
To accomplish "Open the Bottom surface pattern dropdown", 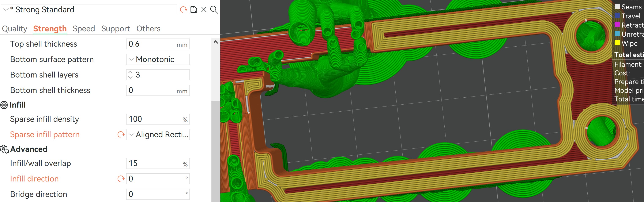I will 158,59.
